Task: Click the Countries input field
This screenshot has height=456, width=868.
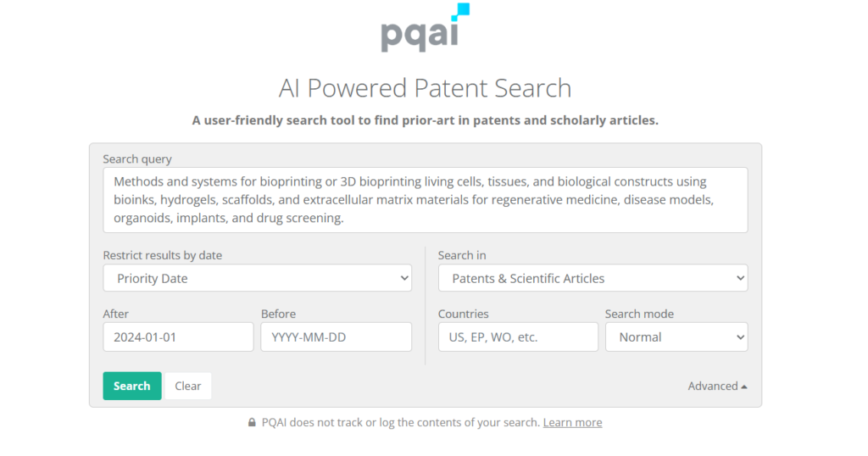Action: 517,336
